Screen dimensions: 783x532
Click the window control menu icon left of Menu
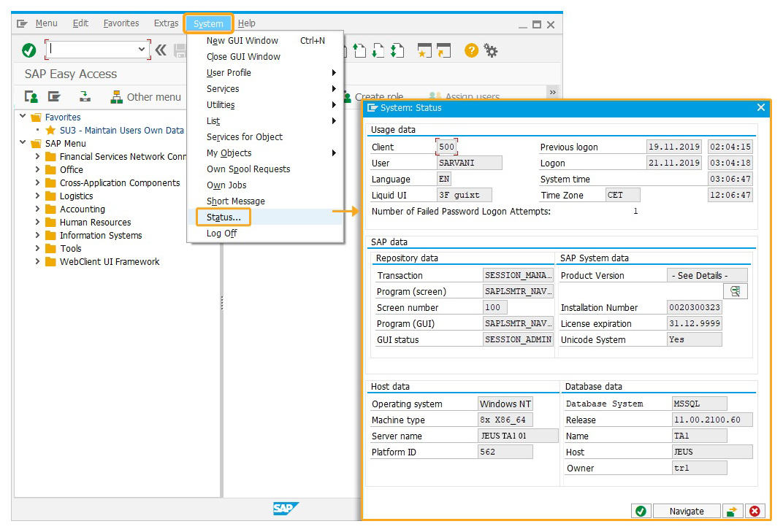pyautogui.click(x=22, y=23)
